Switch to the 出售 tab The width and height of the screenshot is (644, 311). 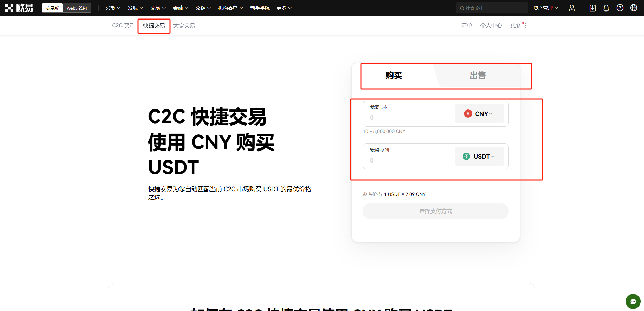click(x=478, y=75)
